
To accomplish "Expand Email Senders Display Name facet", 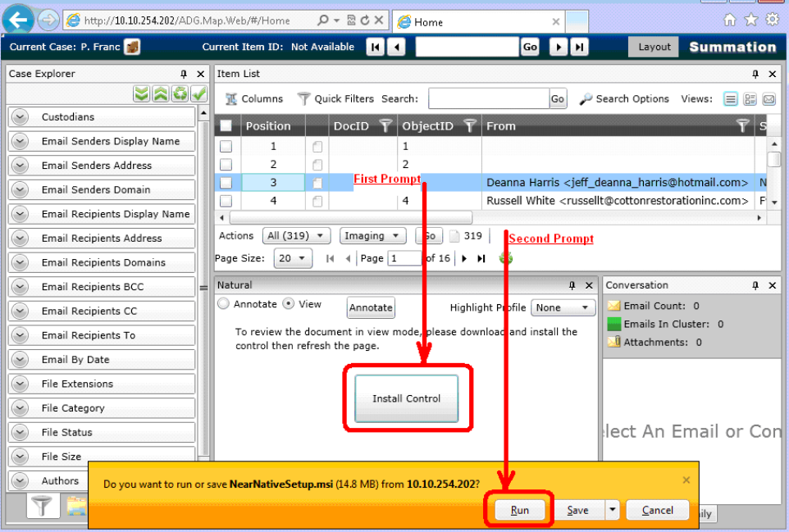I will pos(21,141).
